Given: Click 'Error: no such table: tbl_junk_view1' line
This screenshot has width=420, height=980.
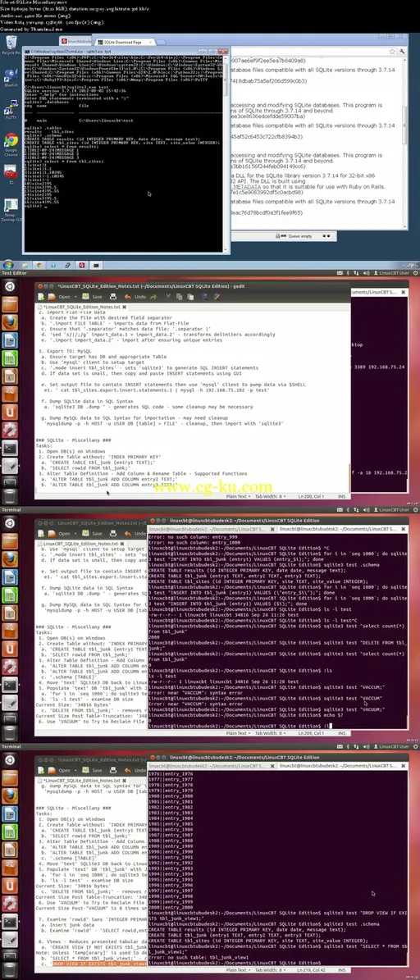Looking at the screenshot, I should point(199,957).
